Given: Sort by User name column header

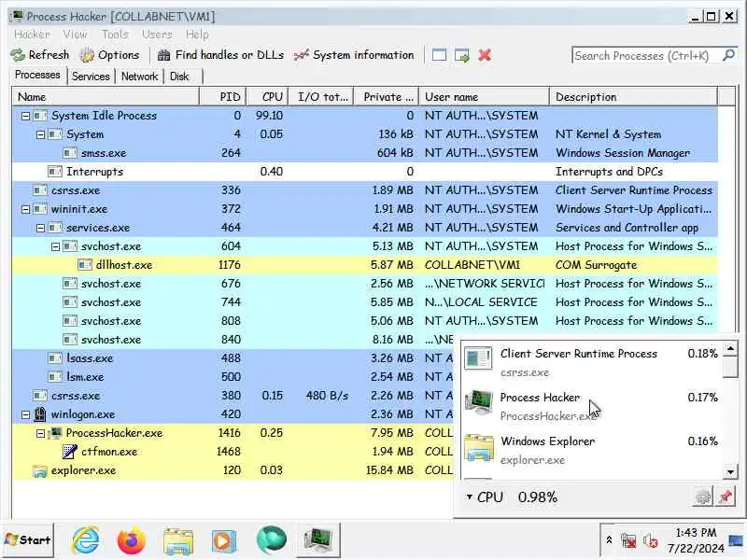Looking at the screenshot, I should pyautogui.click(x=484, y=97).
